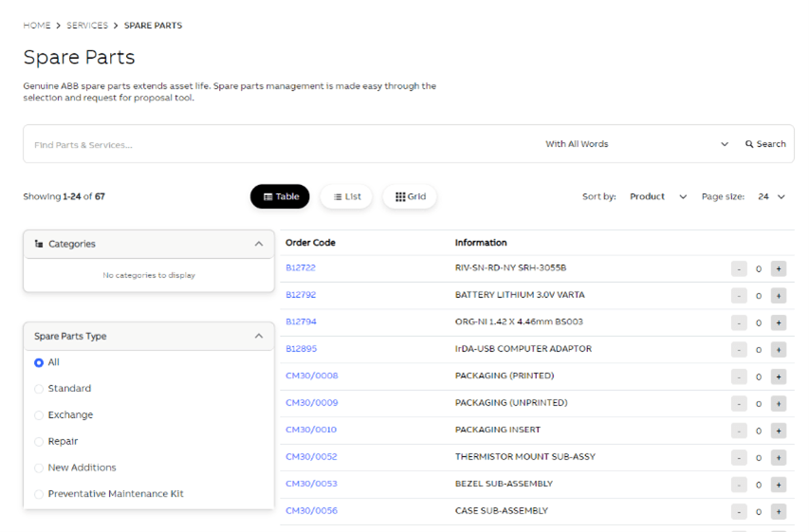This screenshot has height=532, width=809.
Task: Click the Find Parts & Services field
Action: pyautogui.click(x=275, y=145)
